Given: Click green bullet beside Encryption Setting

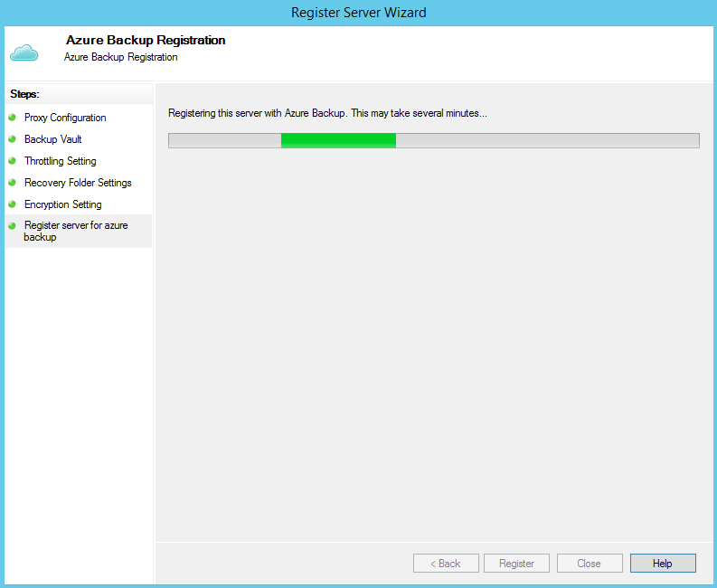Looking at the screenshot, I should click(x=13, y=204).
